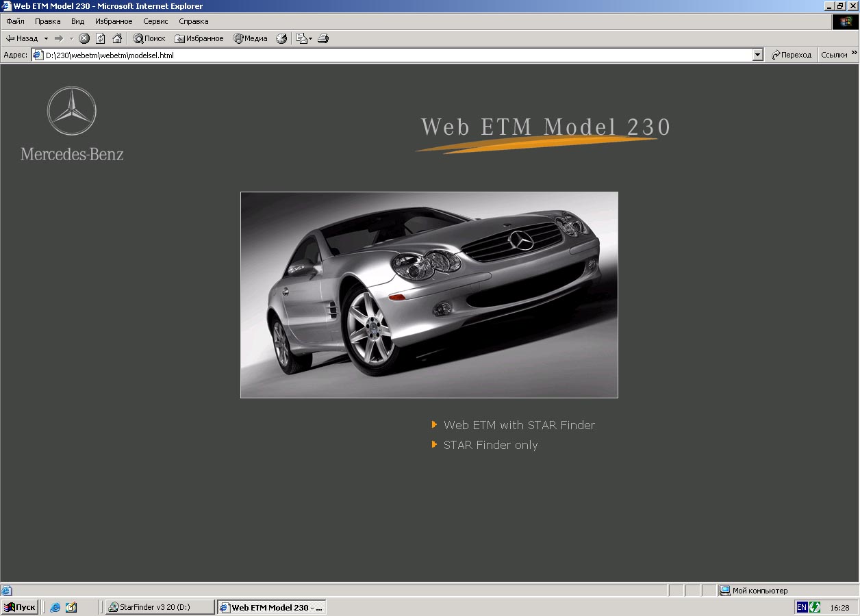The height and width of the screenshot is (616, 860).
Task: Click the Print icon in the toolbar
Action: pos(323,38)
